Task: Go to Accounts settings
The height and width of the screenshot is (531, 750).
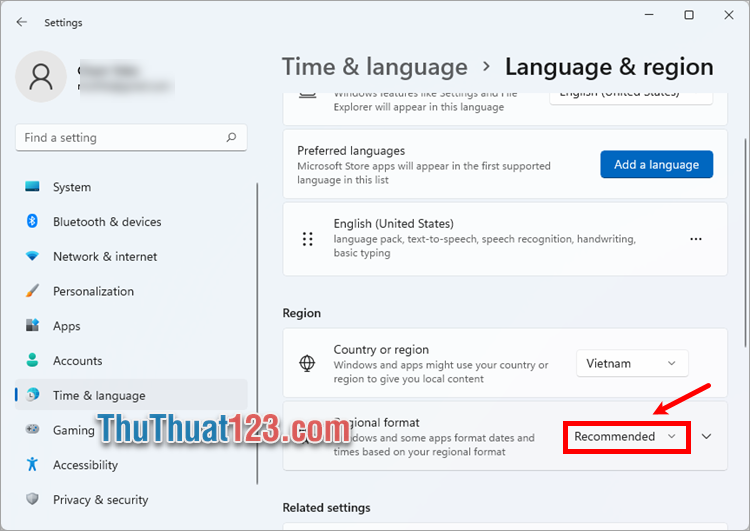Action: [131, 361]
